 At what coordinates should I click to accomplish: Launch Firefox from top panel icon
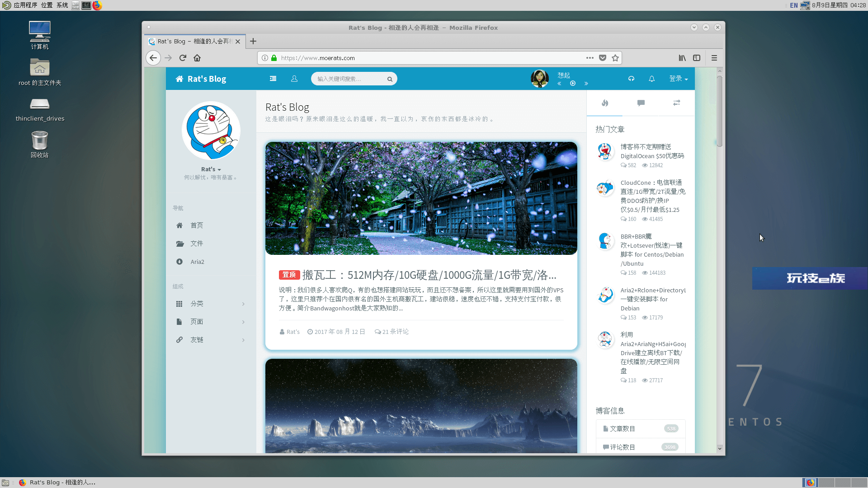point(97,5)
